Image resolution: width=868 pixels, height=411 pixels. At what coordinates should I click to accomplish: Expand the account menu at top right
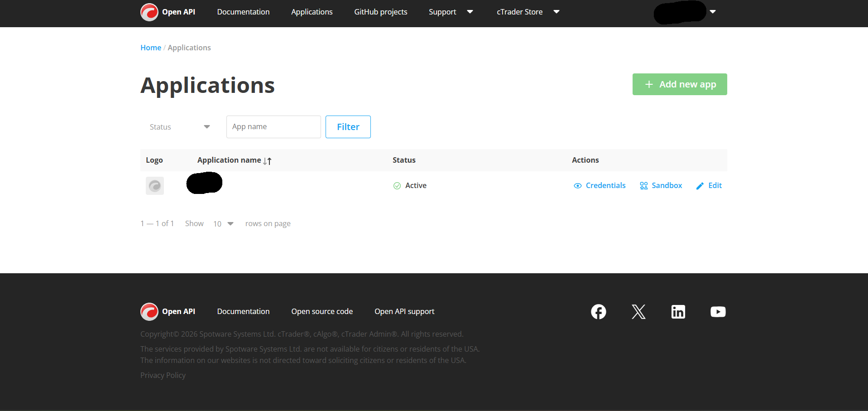(x=712, y=13)
